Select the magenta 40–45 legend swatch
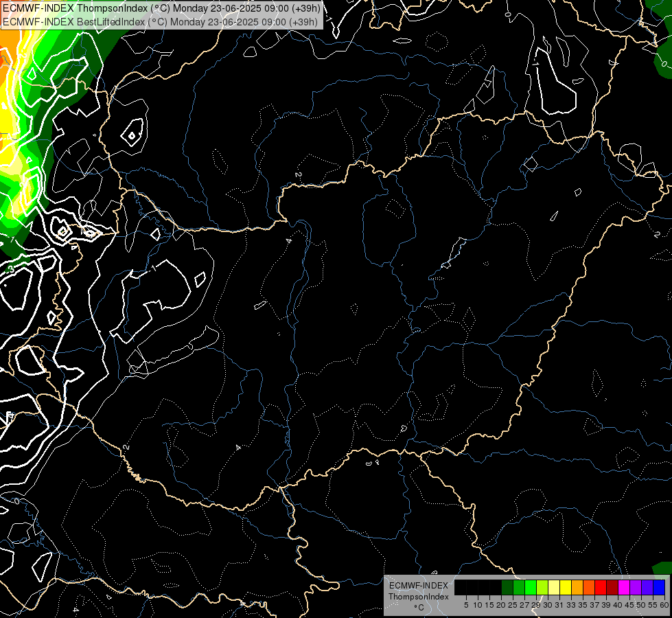 pos(624,587)
